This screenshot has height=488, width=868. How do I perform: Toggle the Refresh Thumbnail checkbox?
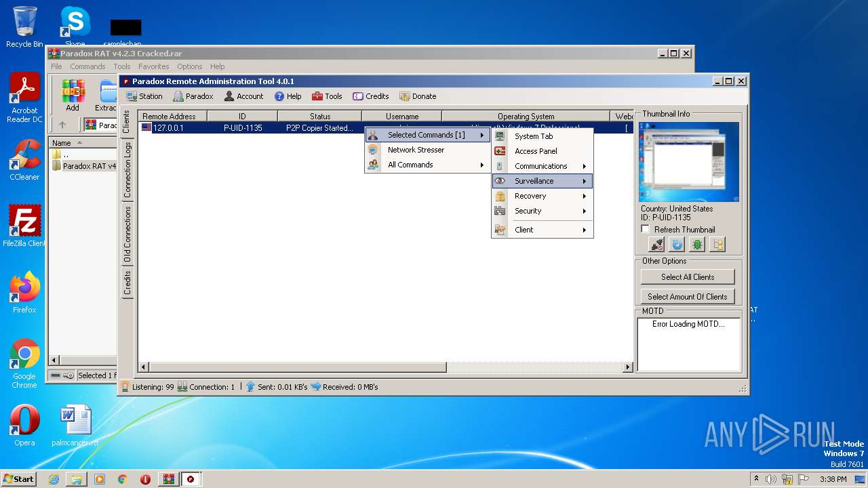(x=645, y=229)
